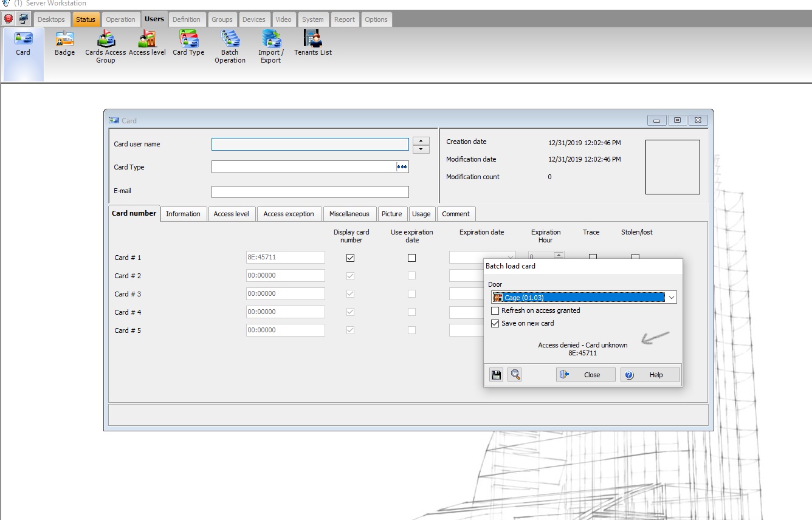The height and width of the screenshot is (520, 812).
Task: Click the magnifier search icon in Batch load card
Action: click(x=515, y=375)
